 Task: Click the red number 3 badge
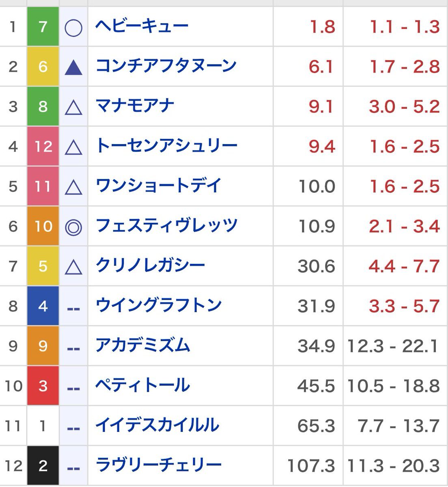pyautogui.click(x=43, y=386)
